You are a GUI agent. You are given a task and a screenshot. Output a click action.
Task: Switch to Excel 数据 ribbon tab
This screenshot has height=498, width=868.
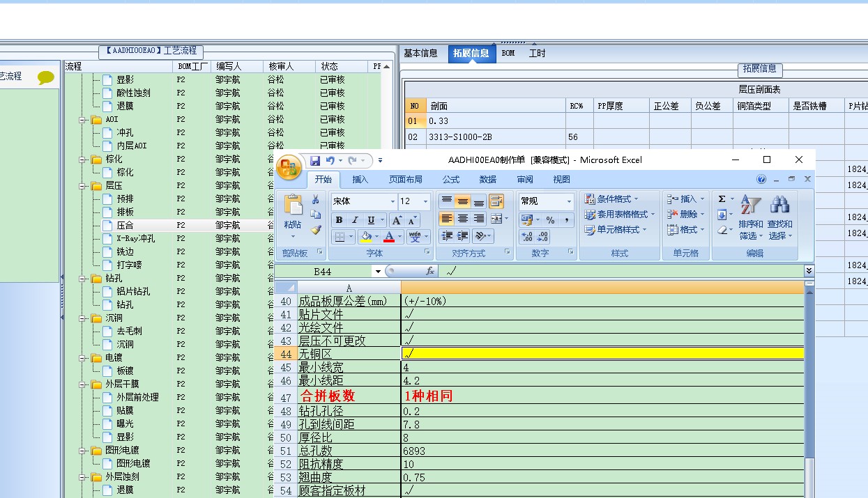(x=488, y=180)
